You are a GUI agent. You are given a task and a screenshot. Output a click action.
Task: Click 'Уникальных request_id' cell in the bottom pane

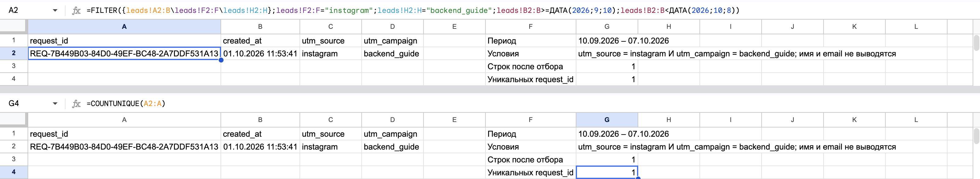tap(531, 173)
